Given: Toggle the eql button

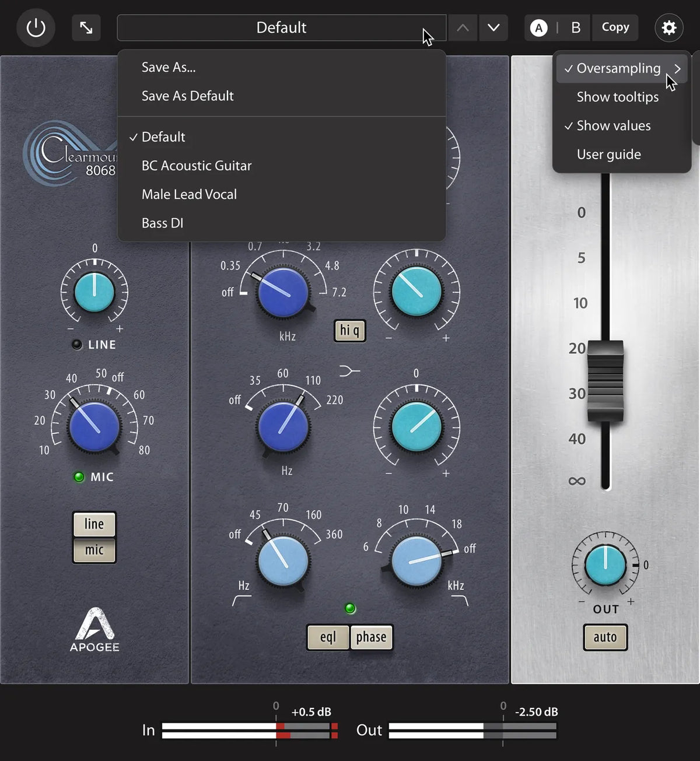Looking at the screenshot, I should 328,637.
